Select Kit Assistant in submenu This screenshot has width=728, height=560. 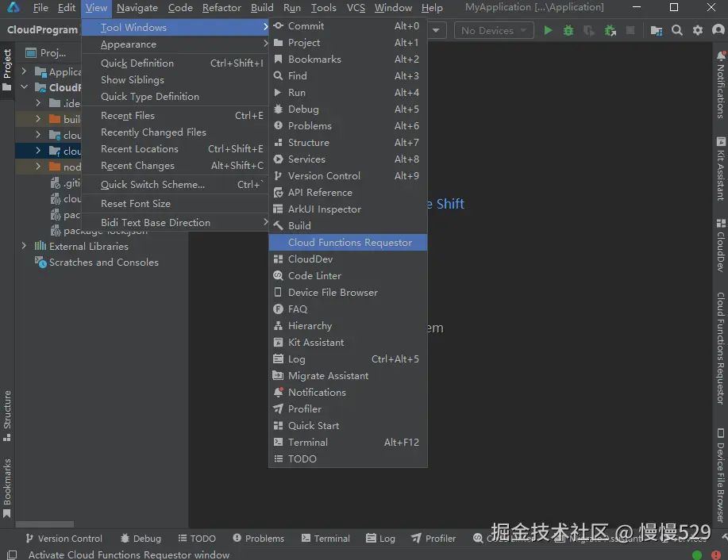pos(348,343)
